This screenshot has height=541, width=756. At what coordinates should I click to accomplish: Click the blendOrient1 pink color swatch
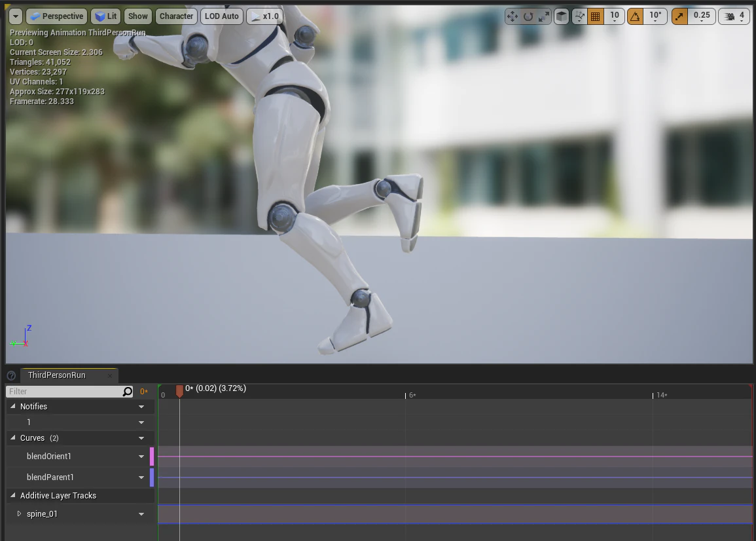[x=152, y=457]
